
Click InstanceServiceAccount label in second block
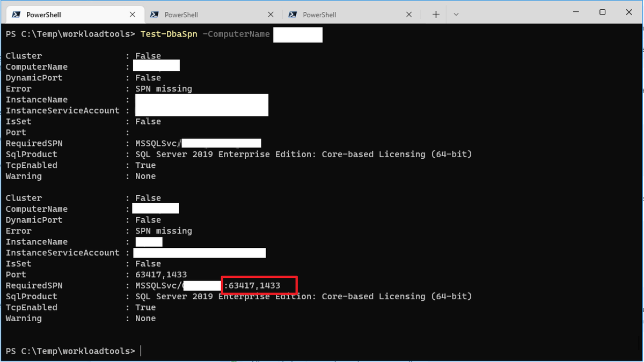(63, 253)
